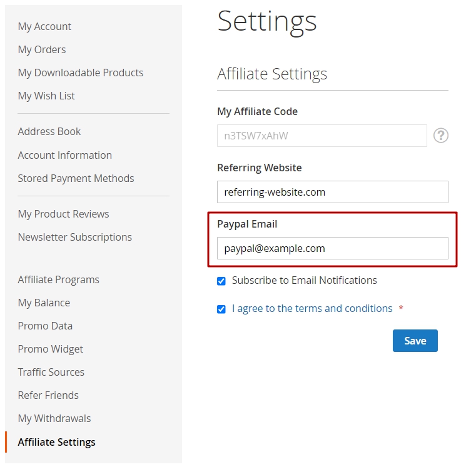Check My Balance in the sidebar
Viewport: 476px width, 467px height.
(44, 303)
